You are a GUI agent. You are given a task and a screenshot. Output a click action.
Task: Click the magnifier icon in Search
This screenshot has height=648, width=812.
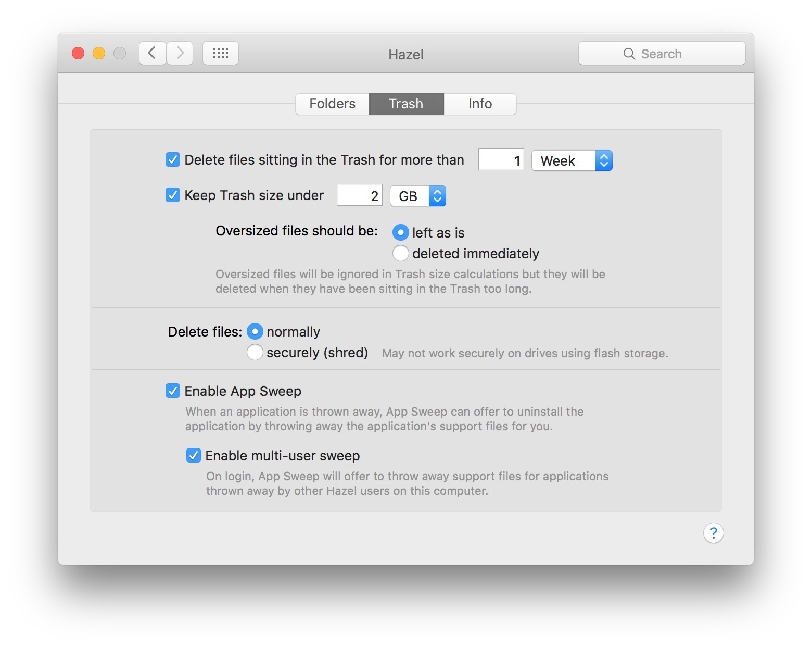[x=629, y=54]
